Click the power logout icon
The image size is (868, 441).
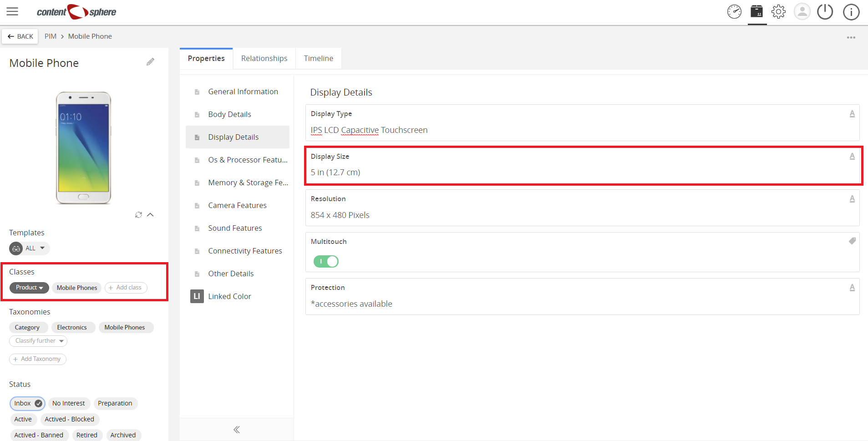point(825,12)
